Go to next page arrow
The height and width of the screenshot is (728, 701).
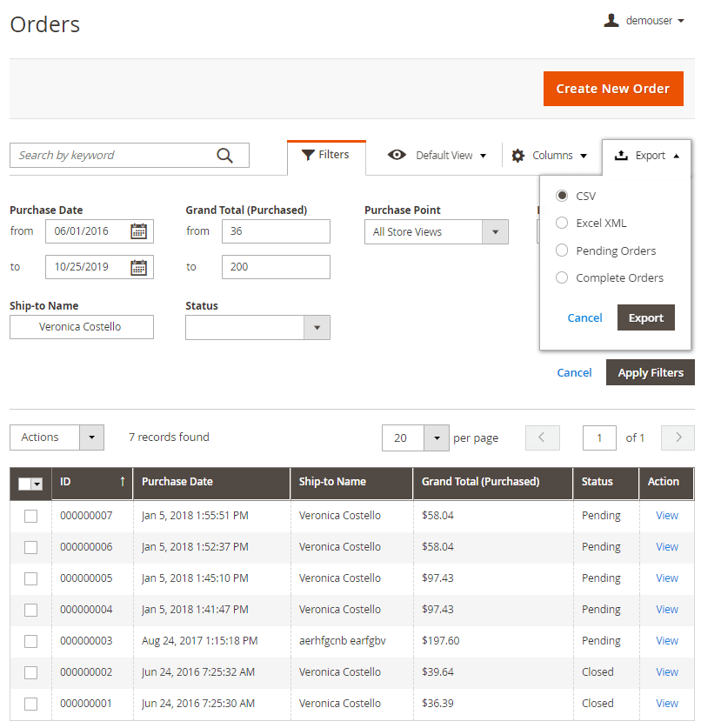point(678,437)
